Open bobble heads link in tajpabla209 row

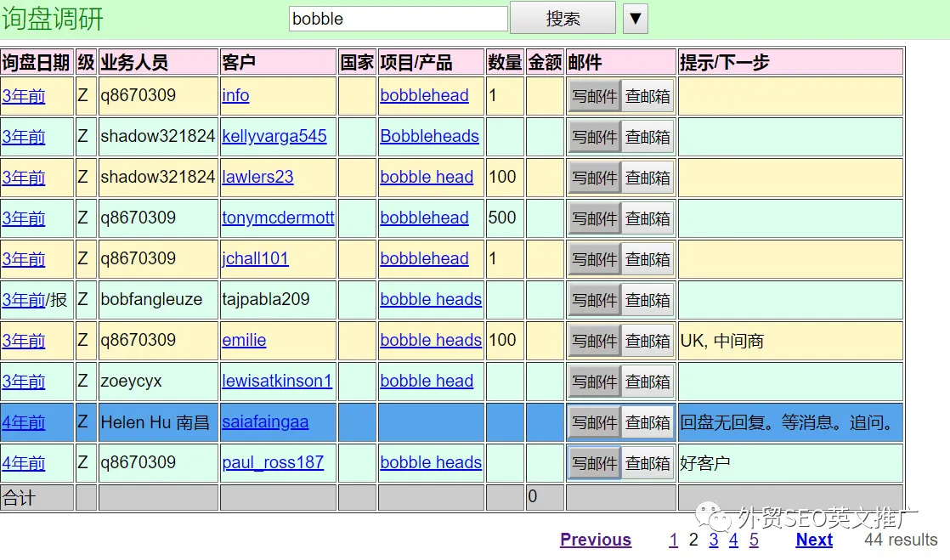click(430, 299)
